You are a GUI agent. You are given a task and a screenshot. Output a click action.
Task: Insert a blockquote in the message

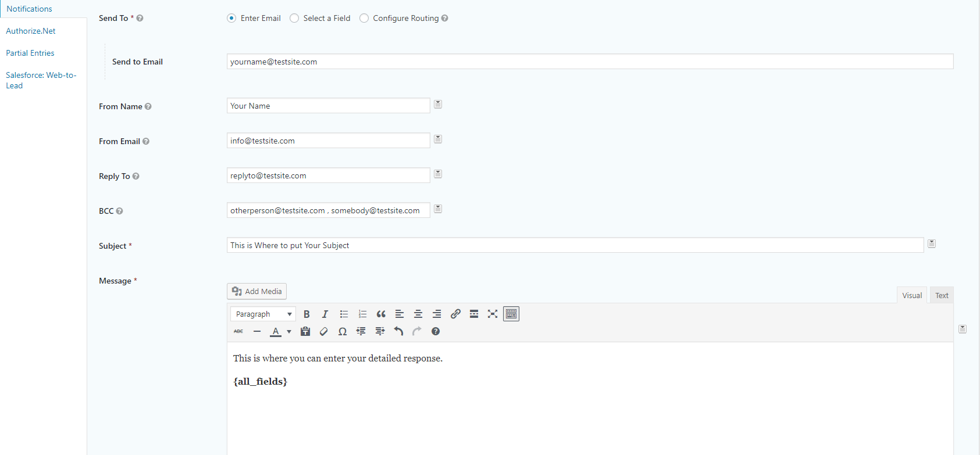coord(381,314)
